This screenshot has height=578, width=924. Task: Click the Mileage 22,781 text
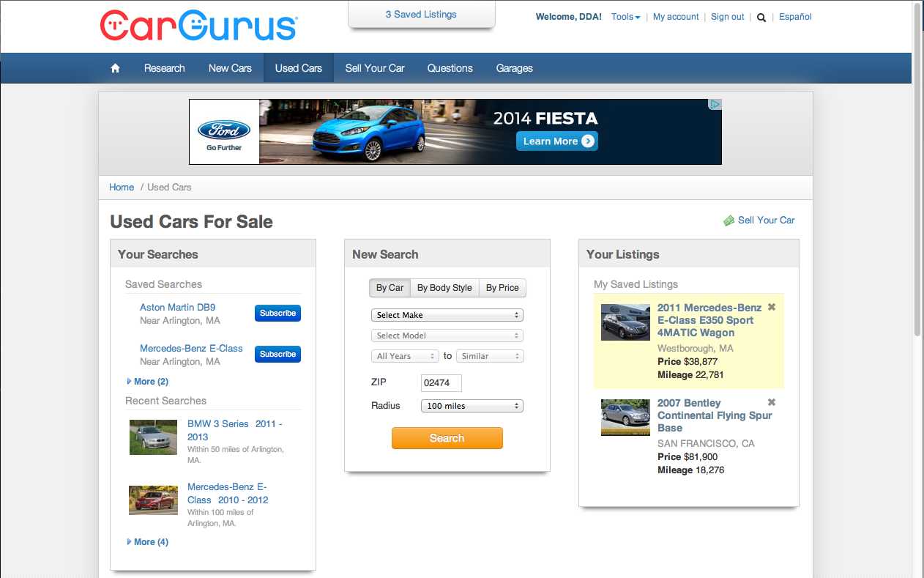[x=690, y=375]
